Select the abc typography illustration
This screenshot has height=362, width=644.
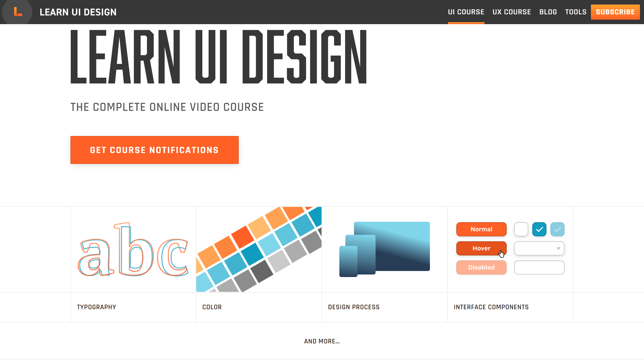coord(133,249)
